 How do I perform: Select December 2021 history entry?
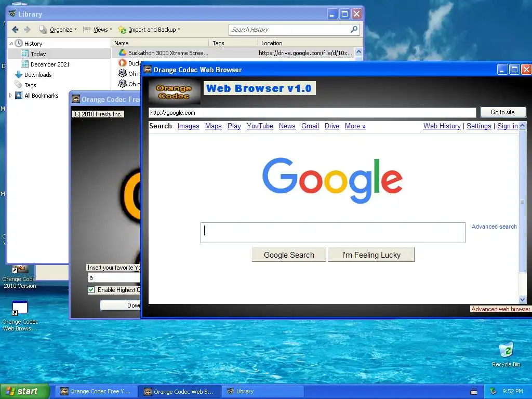pyautogui.click(x=50, y=64)
